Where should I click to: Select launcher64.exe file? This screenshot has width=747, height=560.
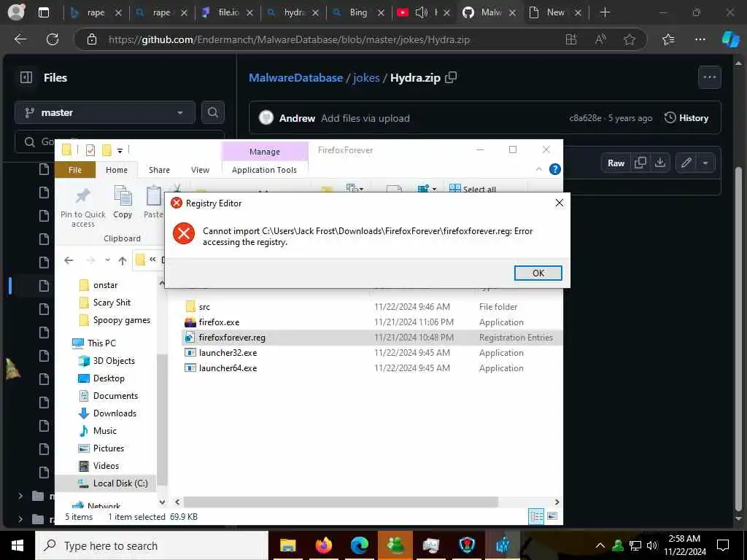click(x=228, y=367)
